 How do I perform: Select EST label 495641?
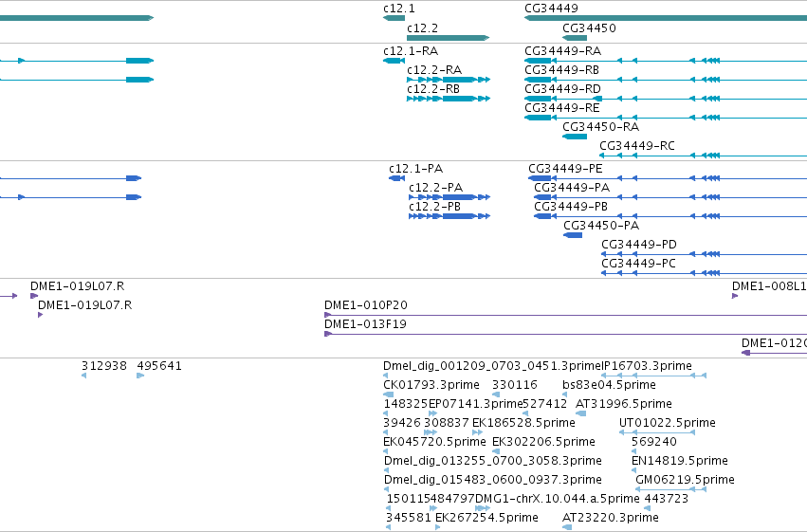pos(159,366)
